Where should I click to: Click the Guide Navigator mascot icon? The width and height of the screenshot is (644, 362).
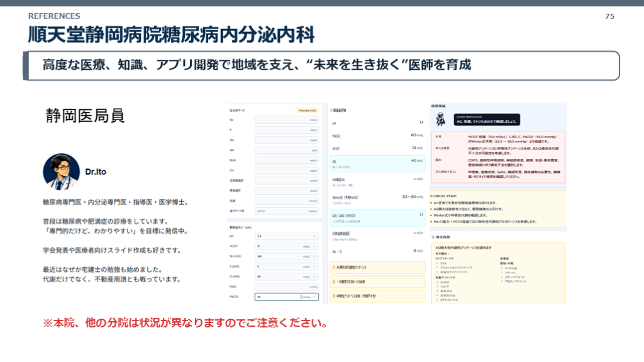tap(441, 119)
